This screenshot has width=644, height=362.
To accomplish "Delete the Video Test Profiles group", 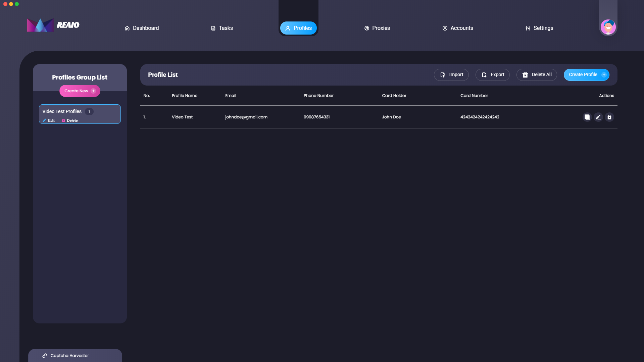I will pyautogui.click(x=69, y=120).
